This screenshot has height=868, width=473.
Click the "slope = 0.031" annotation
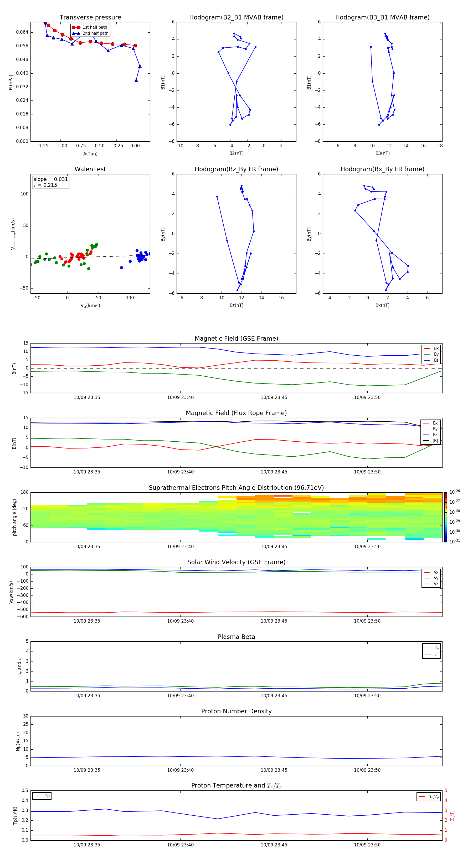click(51, 179)
